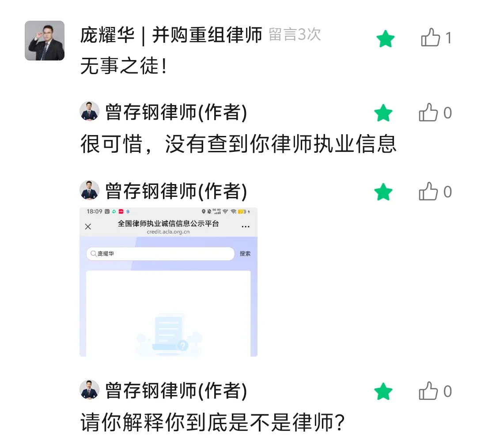Toggle the green star on 请你解释 reply
The image size is (477, 448).
[x=383, y=391]
